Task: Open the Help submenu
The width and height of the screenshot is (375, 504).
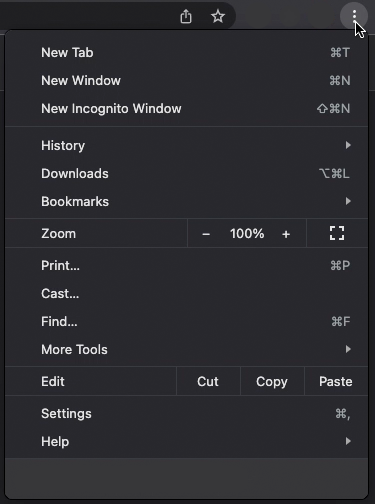Action: pos(187,441)
